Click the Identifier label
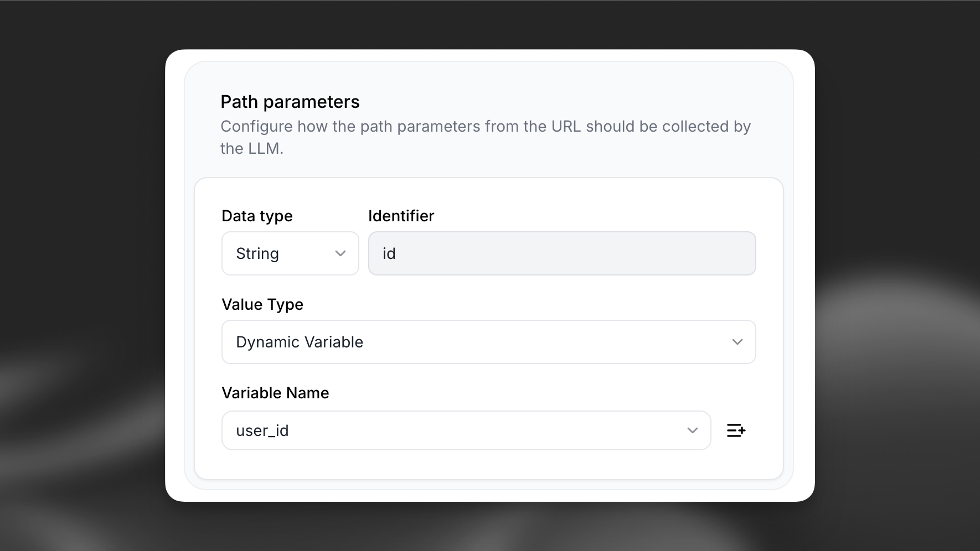The image size is (980, 551). tap(401, 216)
